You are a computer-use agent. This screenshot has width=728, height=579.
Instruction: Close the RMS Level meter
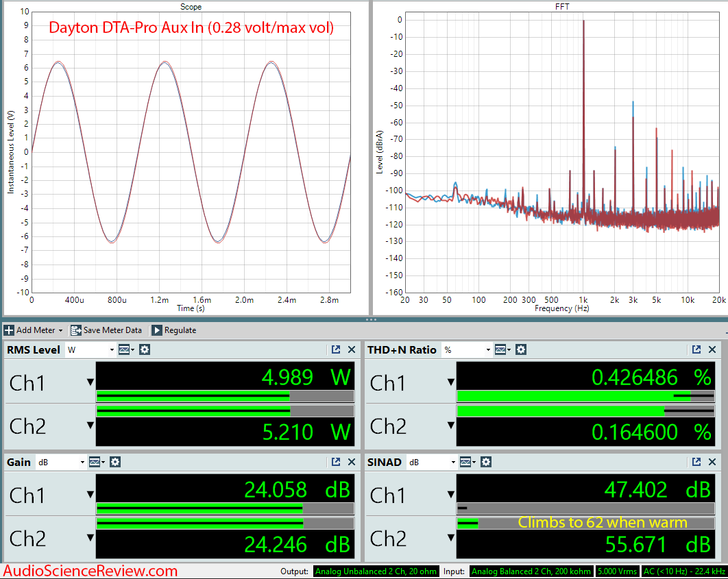pyautogui.click(x=352, y=350)
